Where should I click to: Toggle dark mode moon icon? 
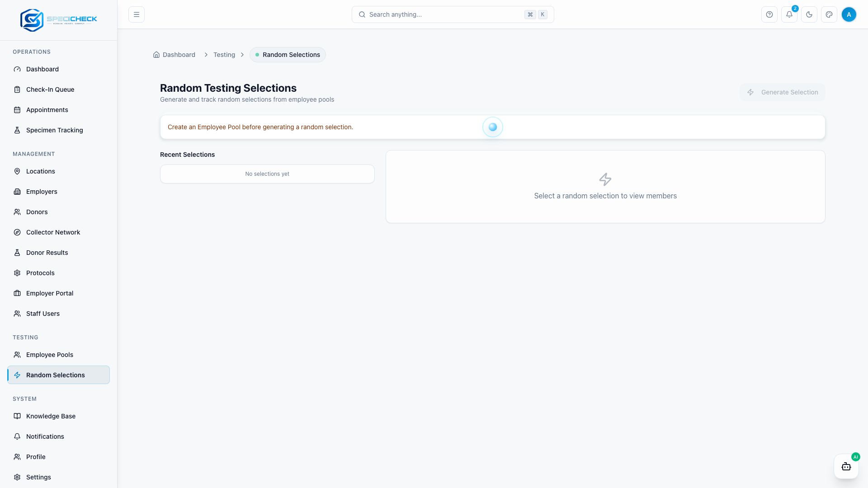(x=809, y=14)
